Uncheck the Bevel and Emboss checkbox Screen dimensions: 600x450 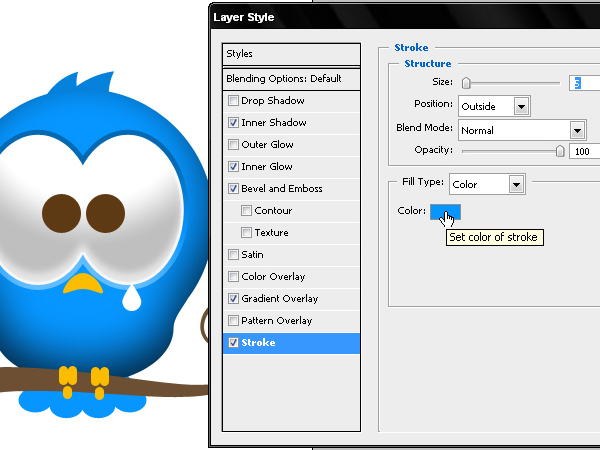233,189
